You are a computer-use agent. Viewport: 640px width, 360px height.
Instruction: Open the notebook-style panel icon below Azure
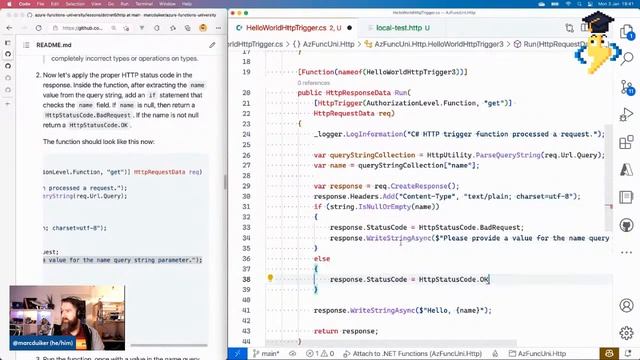[627, 197]
